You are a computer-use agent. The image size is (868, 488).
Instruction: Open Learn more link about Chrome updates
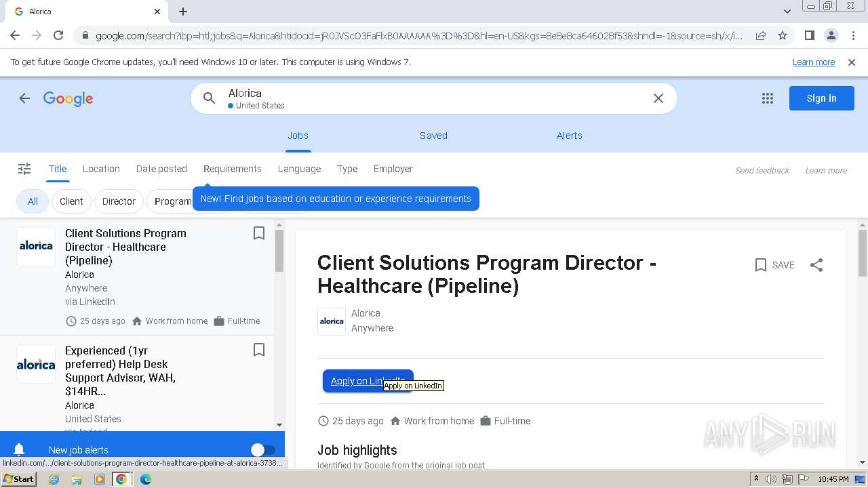[814, 62]
